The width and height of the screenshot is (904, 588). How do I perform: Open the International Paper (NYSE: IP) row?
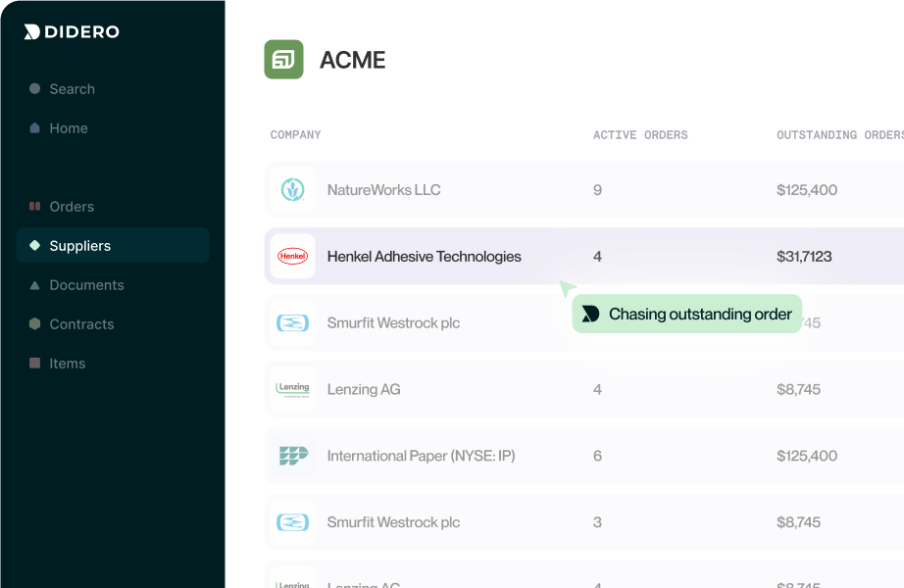pyautogui.click(x=421, y=456)
